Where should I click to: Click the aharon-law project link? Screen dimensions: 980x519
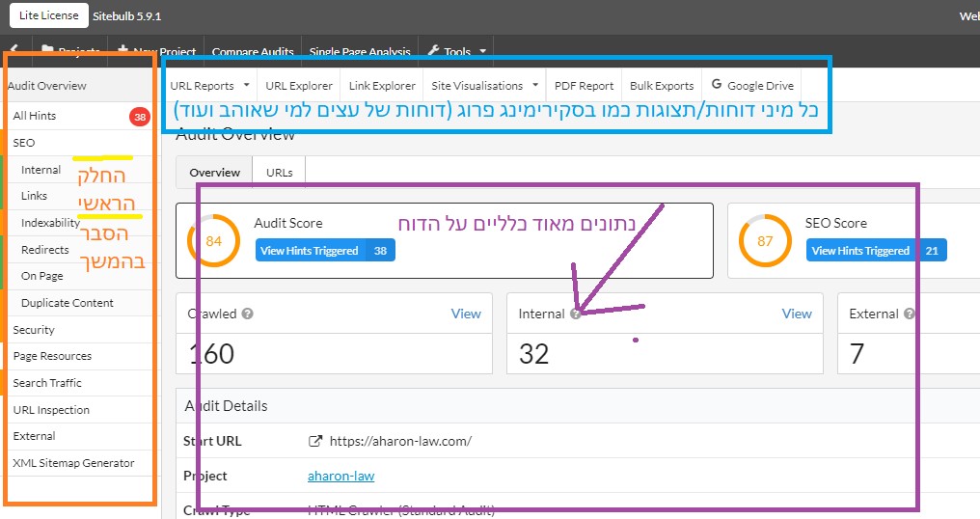tap(340, 476)
